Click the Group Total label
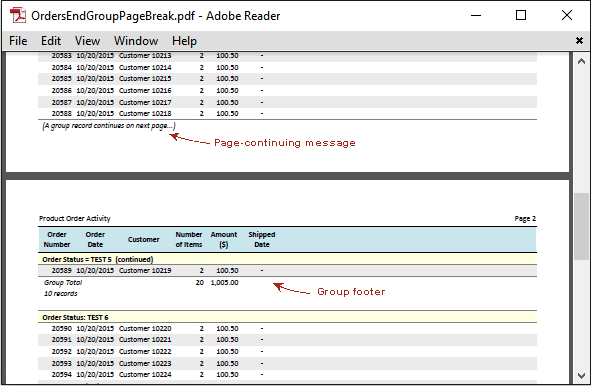This screenshot has height=386, width=591. click(63, 283)
